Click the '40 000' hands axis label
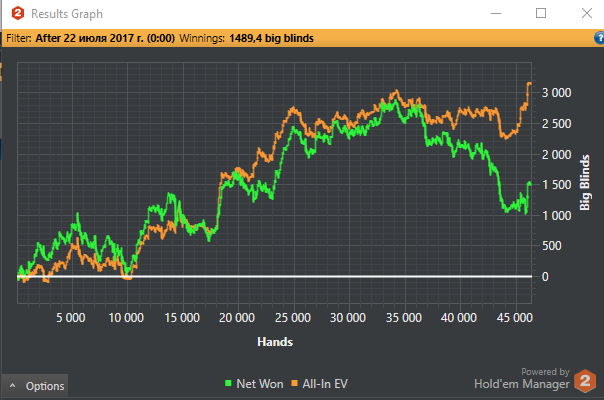The image size is (604, 400). 458,318
